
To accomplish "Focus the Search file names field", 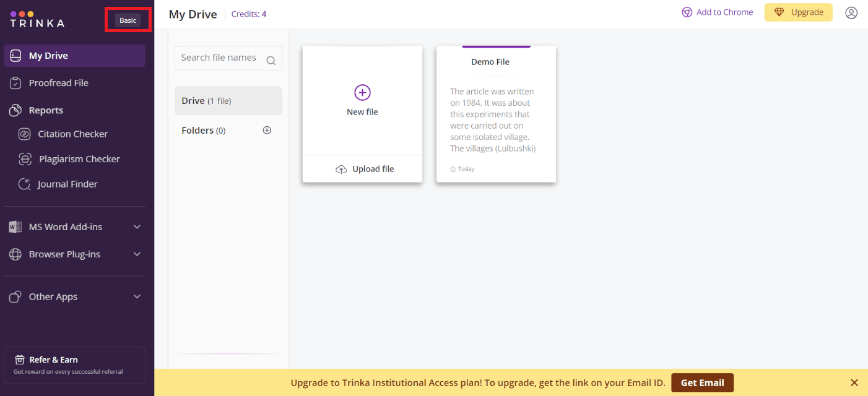I will [x=228, y=58].
